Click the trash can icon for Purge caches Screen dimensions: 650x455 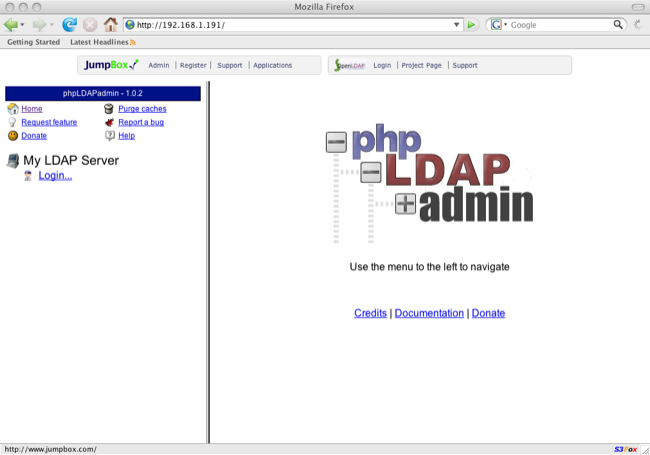pos(109,109)
